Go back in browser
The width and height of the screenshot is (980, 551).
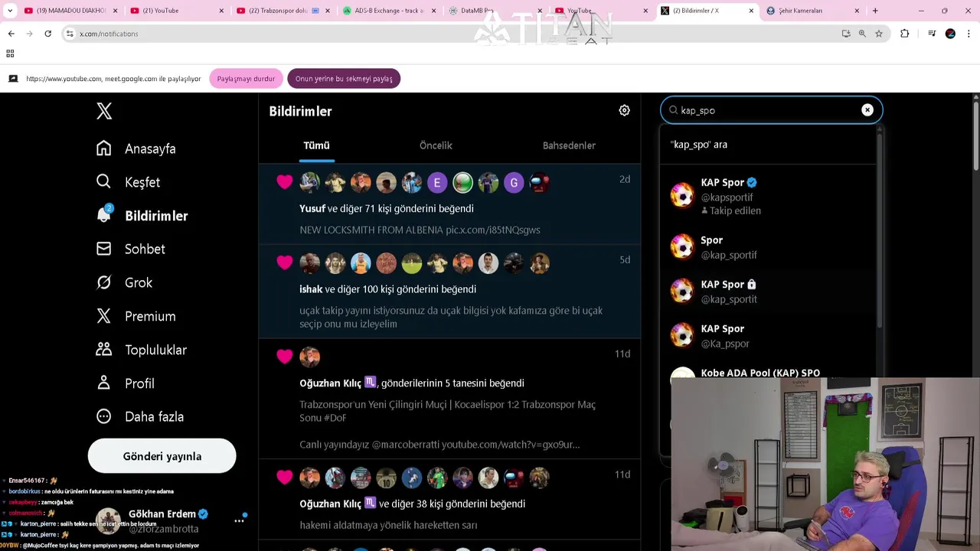tap(11, 34)
